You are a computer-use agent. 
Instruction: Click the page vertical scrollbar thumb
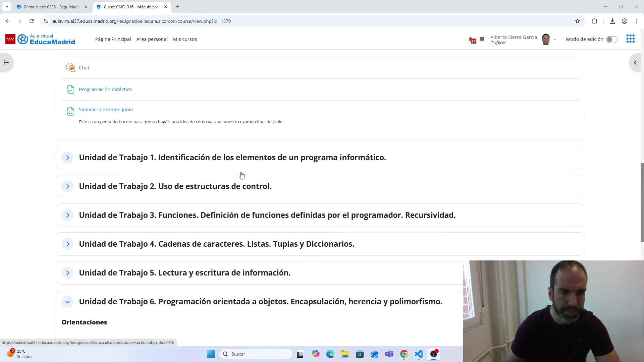pos(642,202)
